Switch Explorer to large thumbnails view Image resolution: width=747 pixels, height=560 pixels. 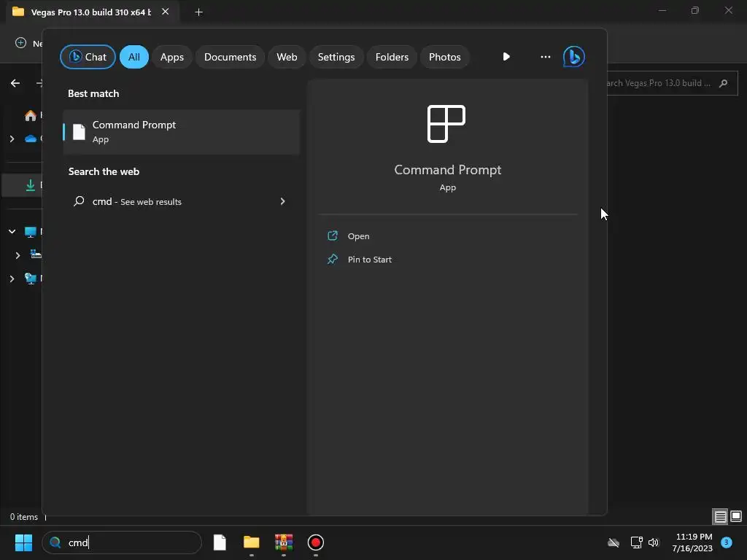pyautogui.click(x=736, y=516)
